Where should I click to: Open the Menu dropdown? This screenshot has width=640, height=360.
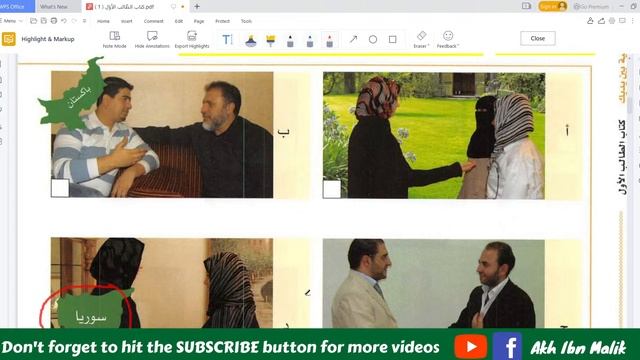point(12,21)
